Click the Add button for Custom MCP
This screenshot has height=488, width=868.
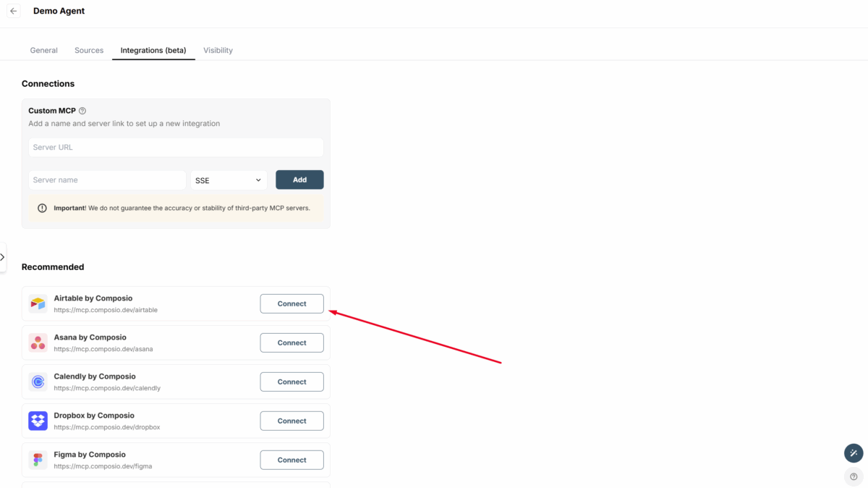coord(299,180)
